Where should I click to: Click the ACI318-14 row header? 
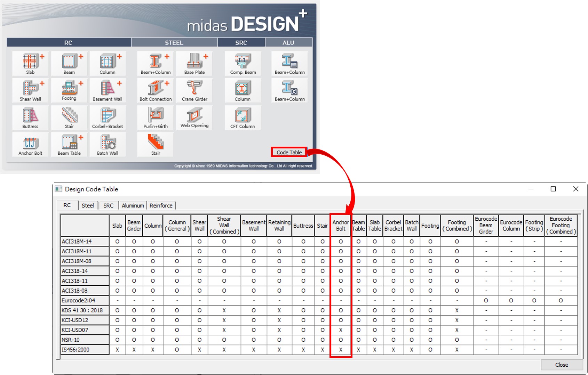pos(85,271)
